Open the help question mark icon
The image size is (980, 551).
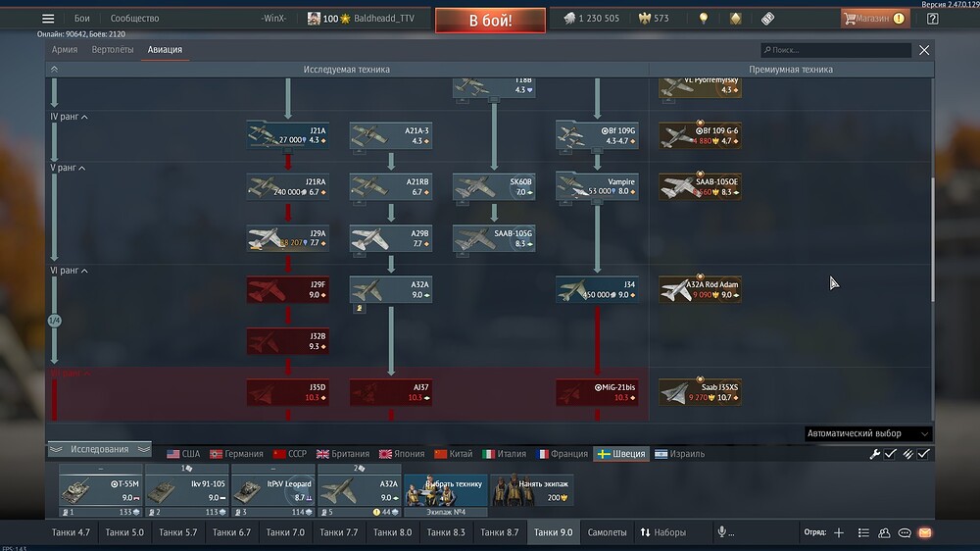[933, 19]
